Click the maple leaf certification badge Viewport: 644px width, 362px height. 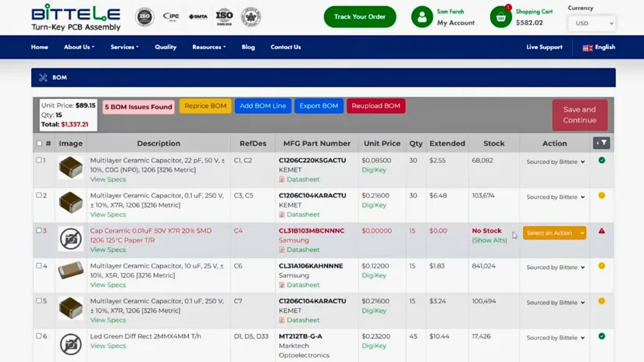click(x=251, y=17)
